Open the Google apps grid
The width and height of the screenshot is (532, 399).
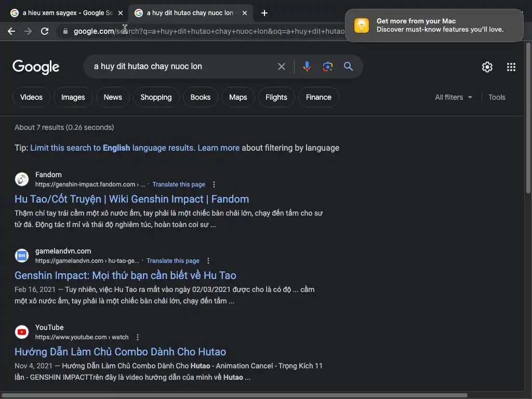tap(511, 67)
